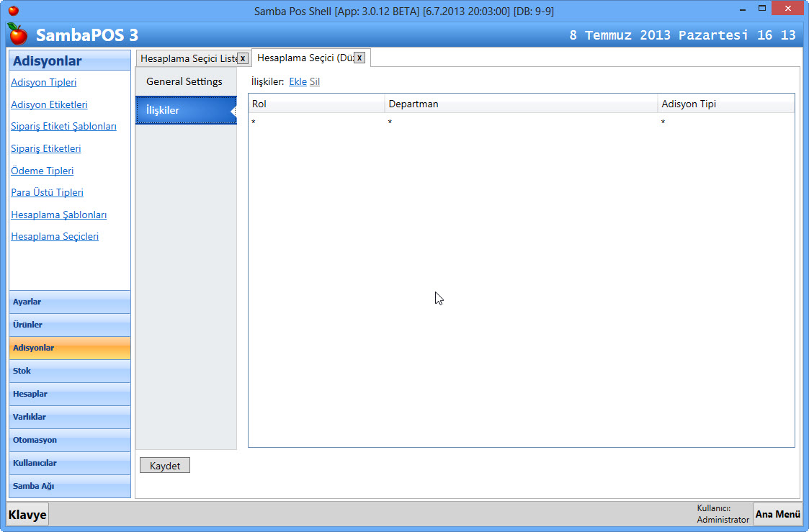Click the Ana Menü button
Viewport: 809px width, 532px height.
pos(777,514)
